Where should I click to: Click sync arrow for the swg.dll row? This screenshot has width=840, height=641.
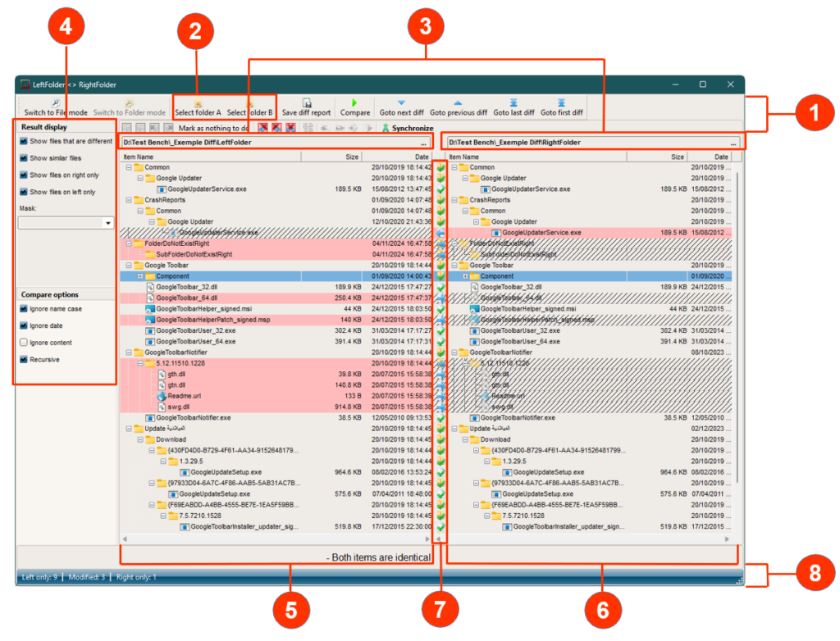[x=441, y=407]
